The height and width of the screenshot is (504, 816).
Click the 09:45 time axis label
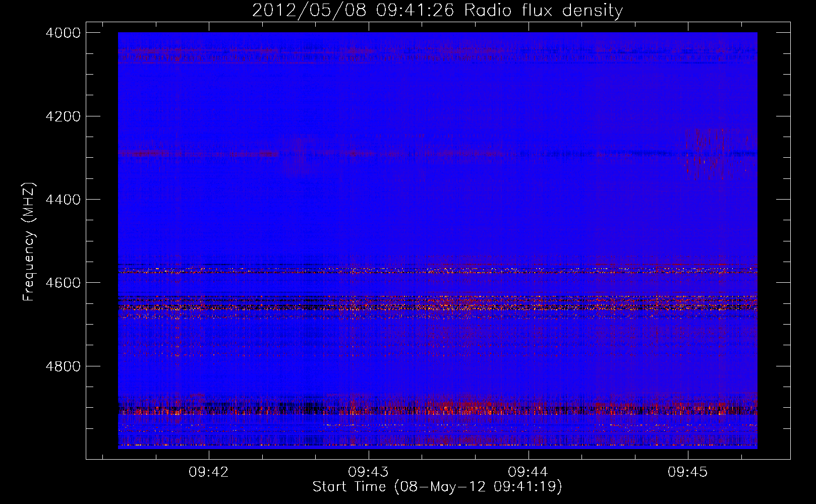pyautogui.click(x=688, y=472)
